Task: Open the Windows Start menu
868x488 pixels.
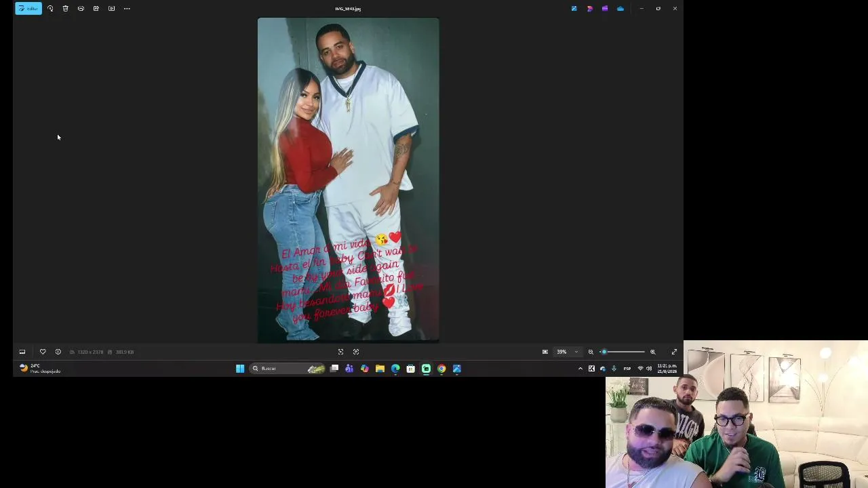Action: click(240, 369)
